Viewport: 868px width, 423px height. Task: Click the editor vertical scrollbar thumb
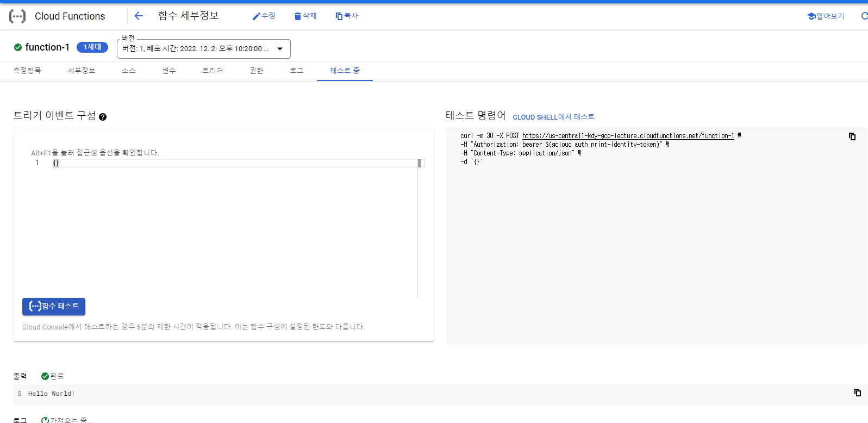tap(420, 163)
